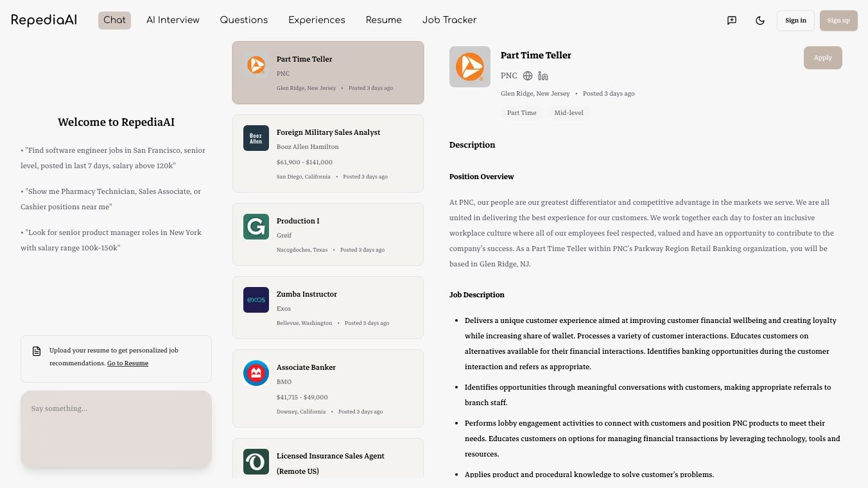
Task: Select the Zumba Instructor job card
Action: click(328, 308)
